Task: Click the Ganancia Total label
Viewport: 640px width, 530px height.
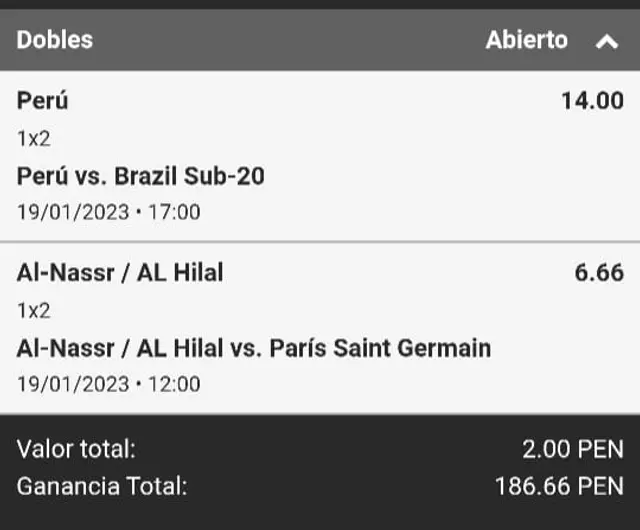Action: click(101, 487)
